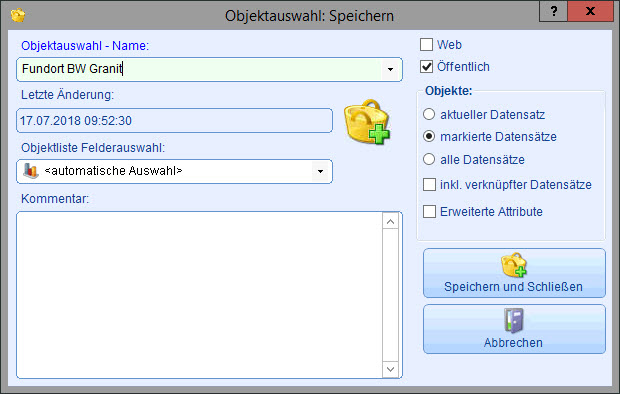Click the bar chart icon in Felderauswahl dropdown
Screen dimensions: 620x394
pyautogui.click(x=31, y=171)
